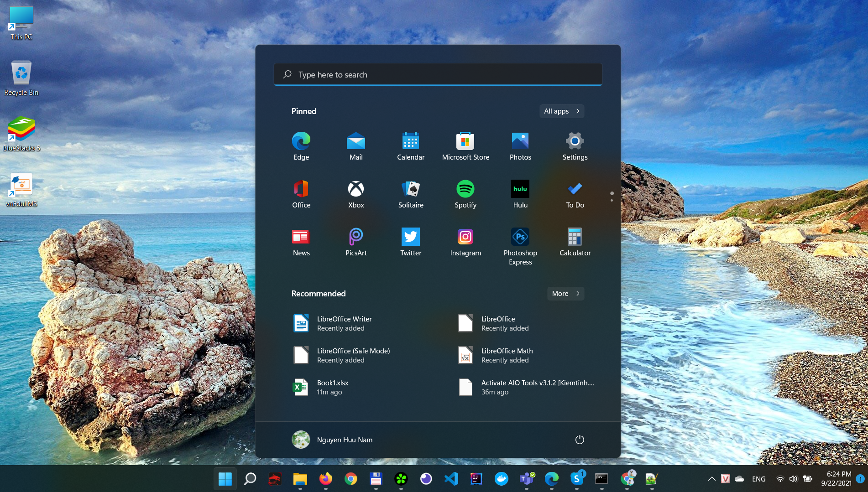Open Nguyen Huu Nam user profile
Viewport: 868px width, 492px height.
tap(333, 440)
